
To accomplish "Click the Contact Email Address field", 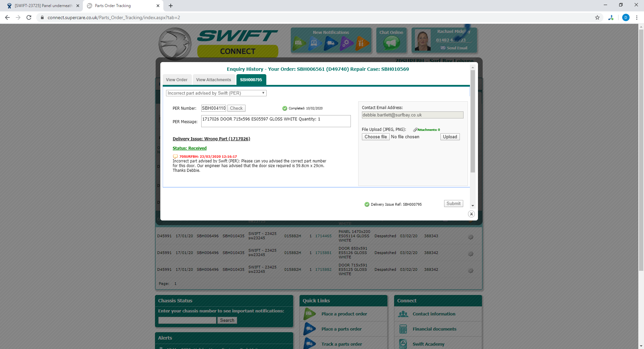I will point(413,115).
